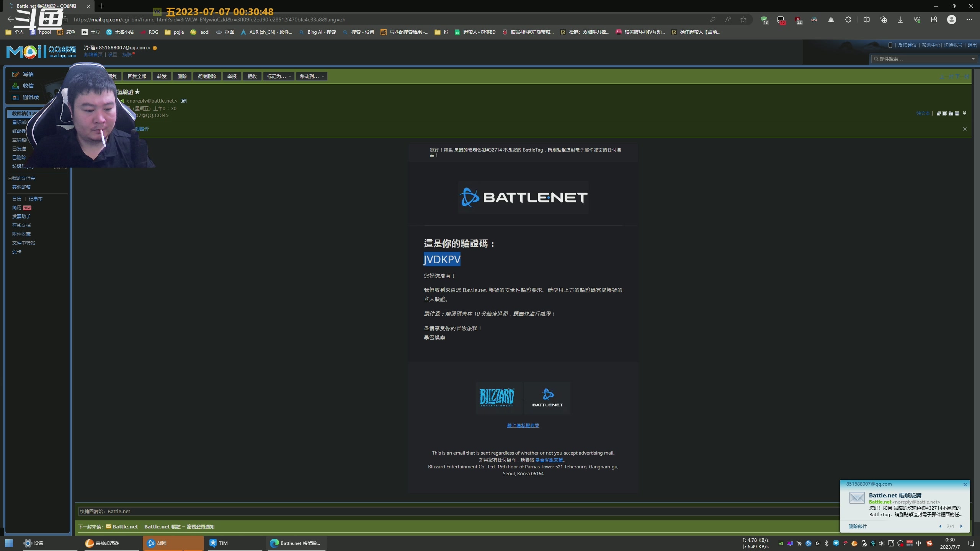The height and width of the screenshot is (551, 980).
Task: Click the 快捷回复 quick reply field
Action: [x=459, y=512]
